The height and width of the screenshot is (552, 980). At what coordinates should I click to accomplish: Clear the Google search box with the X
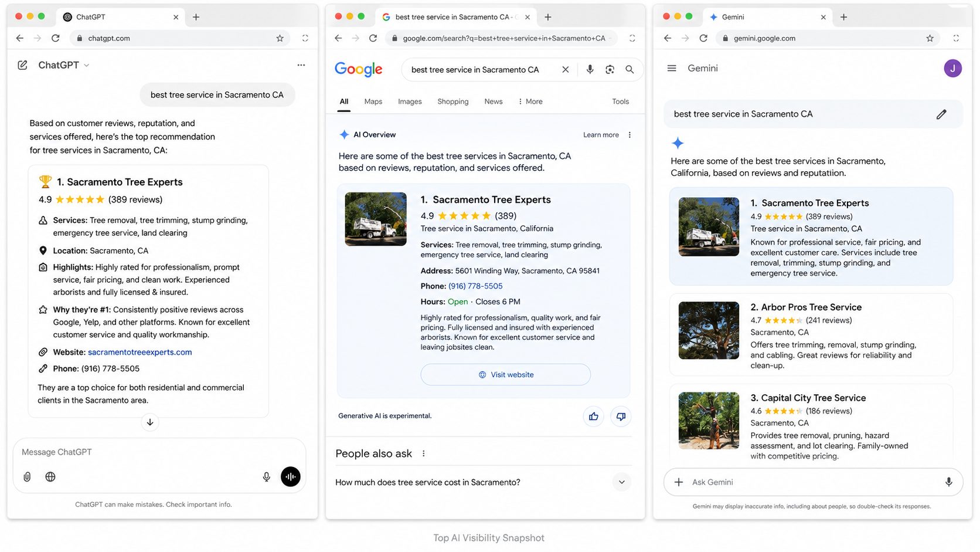tap(566, 69)
